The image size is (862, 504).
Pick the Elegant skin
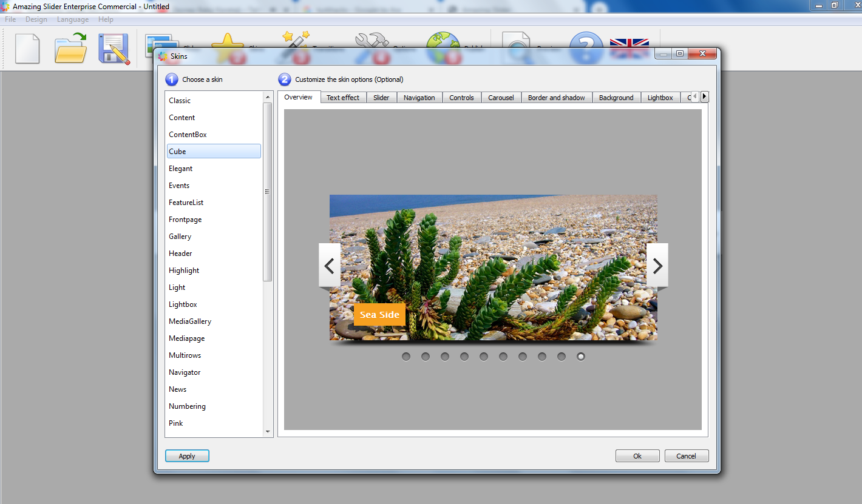pyautogui.click(x=214, y=169)
